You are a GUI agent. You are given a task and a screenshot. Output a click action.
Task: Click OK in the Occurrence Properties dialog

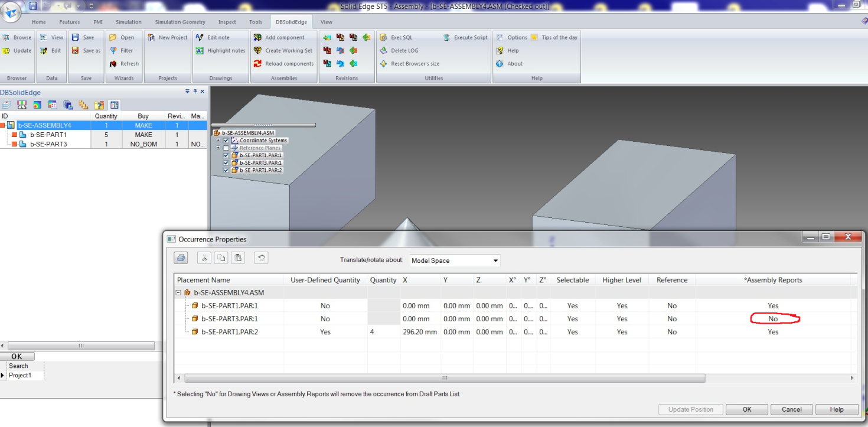[x=747, y=409]
